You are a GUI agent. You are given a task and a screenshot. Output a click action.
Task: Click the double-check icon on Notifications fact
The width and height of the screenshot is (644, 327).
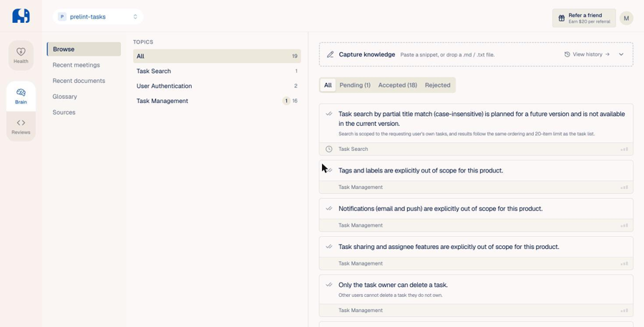329,209
